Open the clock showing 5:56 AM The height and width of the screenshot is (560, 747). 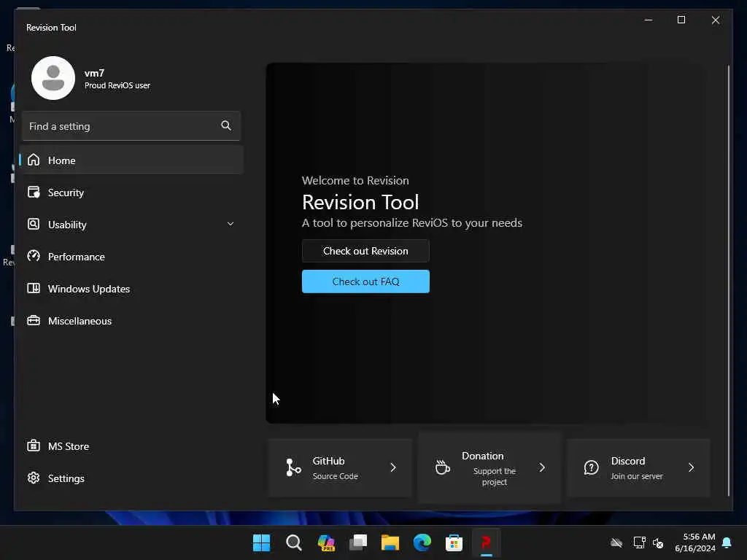click(695, 542)
